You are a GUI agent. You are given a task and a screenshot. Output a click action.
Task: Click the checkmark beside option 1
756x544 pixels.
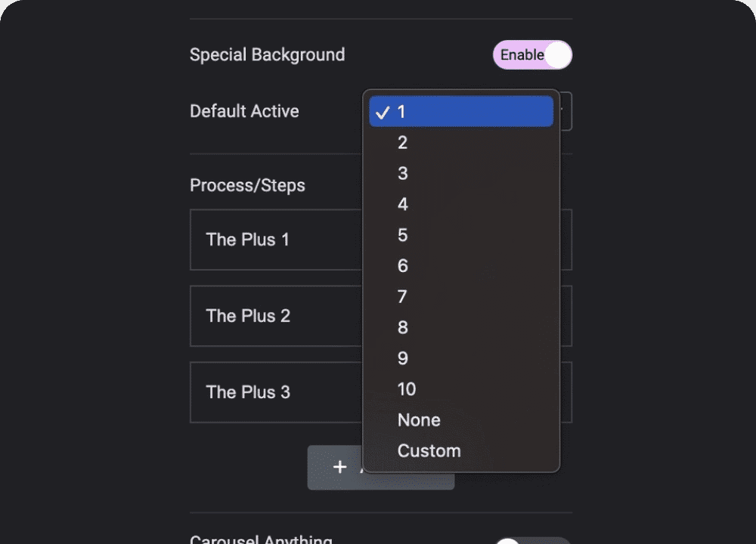point(383,113)
